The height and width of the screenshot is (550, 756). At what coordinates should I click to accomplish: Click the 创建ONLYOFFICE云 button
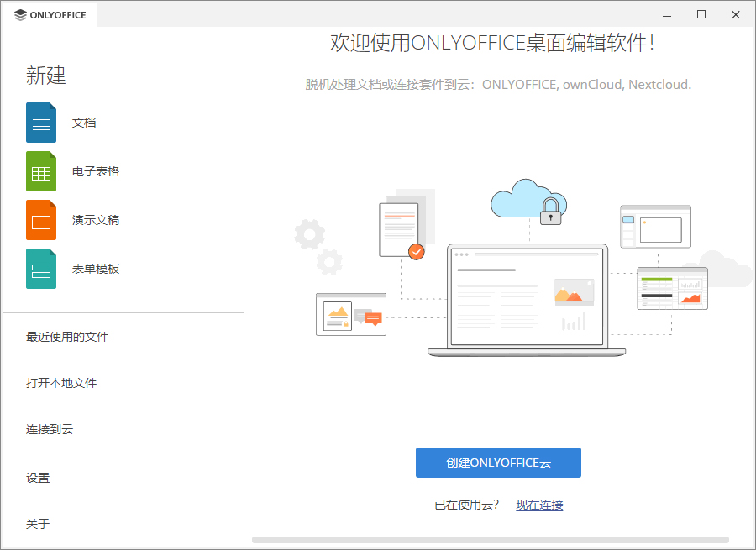[x=498, y=463]
